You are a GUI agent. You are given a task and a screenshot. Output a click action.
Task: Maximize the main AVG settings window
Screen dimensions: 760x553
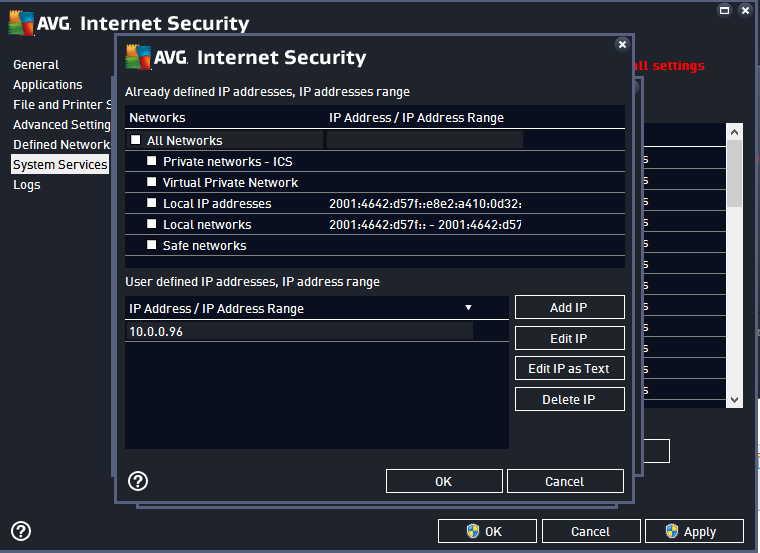pyautogui.click(x=724, y=10)
